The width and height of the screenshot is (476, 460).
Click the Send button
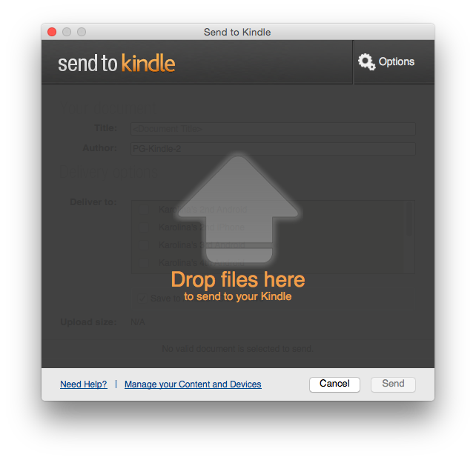(393, 384)
